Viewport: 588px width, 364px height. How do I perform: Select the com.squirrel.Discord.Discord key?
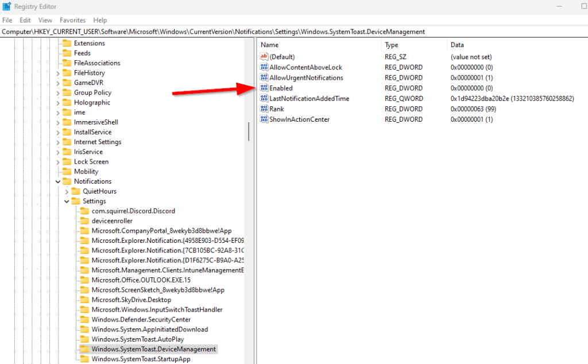133,211
